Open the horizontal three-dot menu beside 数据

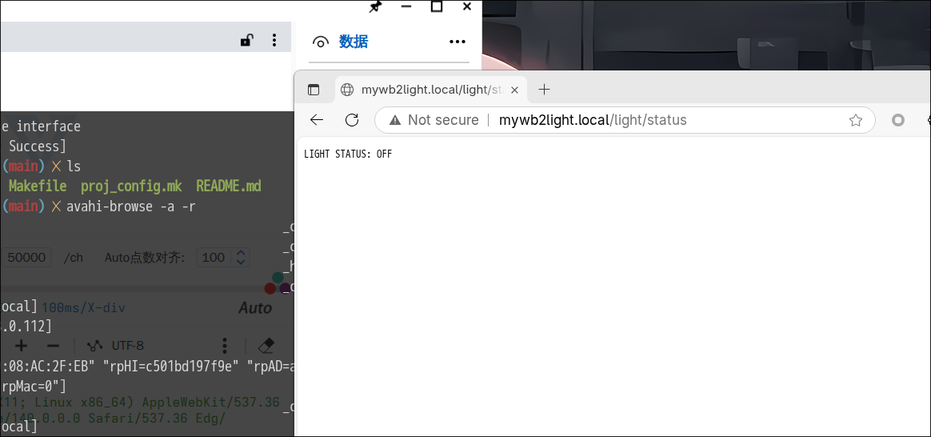(457, 42)
